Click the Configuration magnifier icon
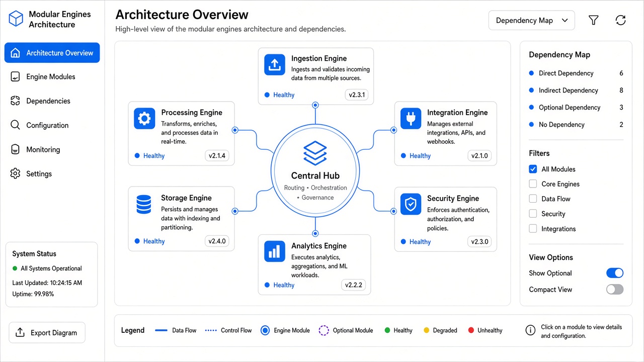Viewport: 644px width, 362px height. click(15, 125)
